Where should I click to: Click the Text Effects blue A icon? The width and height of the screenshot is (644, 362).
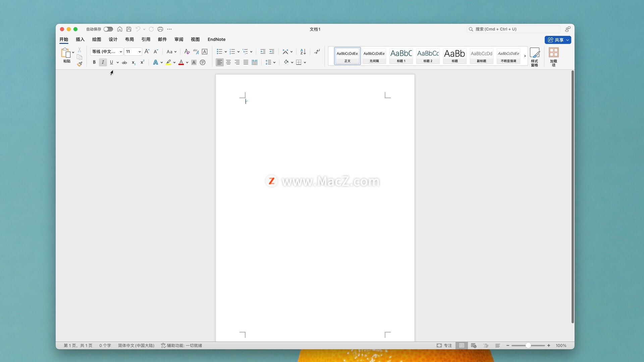tap(155, 62)
